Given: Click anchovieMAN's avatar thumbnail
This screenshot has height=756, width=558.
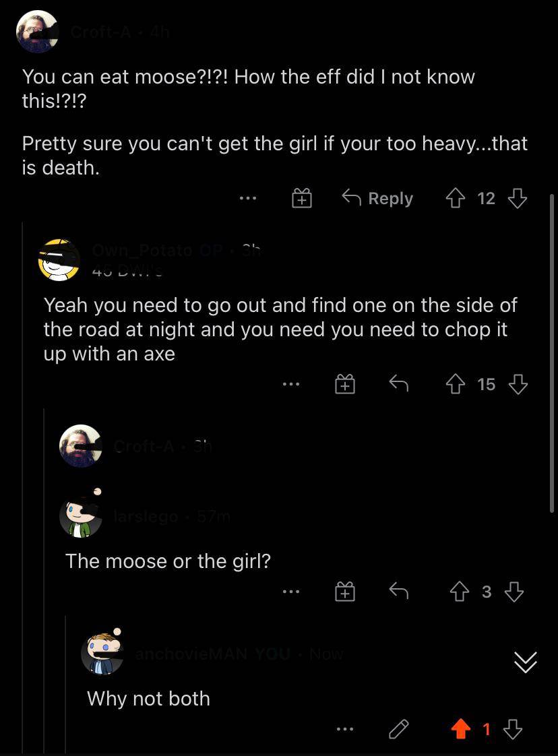Looking at the screenshot, I should click(102, 654).
